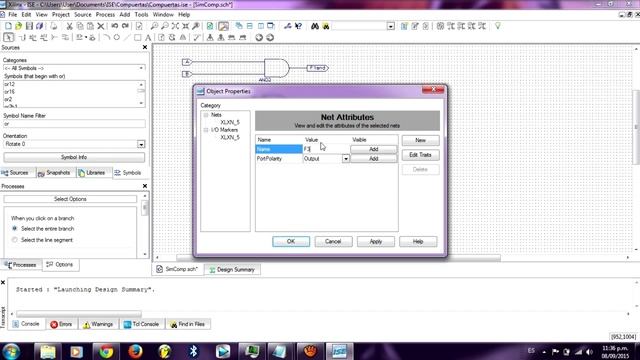This screenshot has width=640, height=360.
Task: Open the toolbar search combo box dropdown
Action: click(391, 26)
